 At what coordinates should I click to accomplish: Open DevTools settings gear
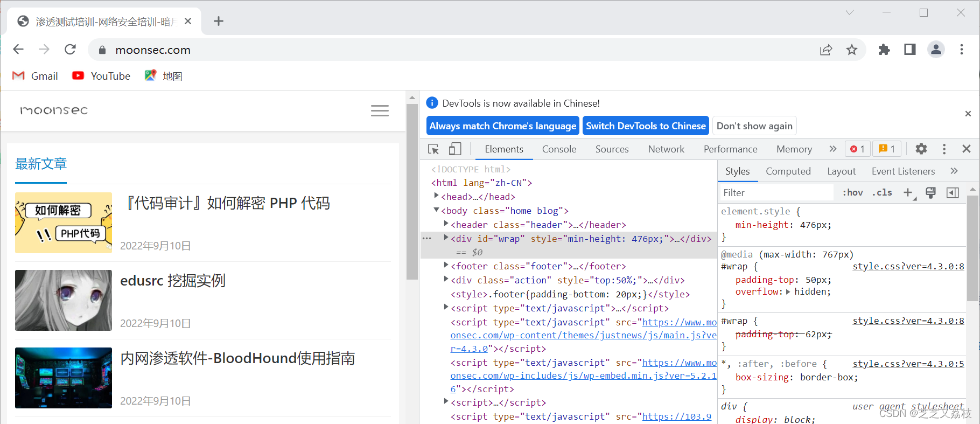pos(921,149)
